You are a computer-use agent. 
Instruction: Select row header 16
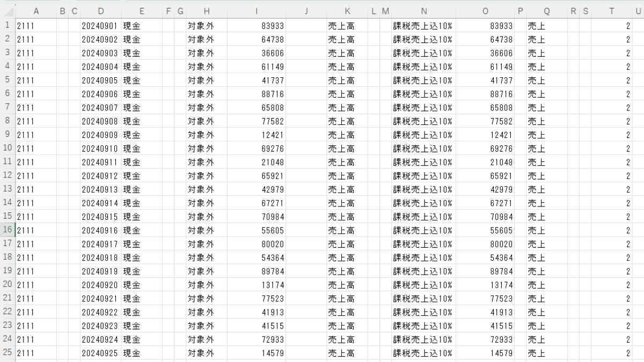click(8, 230)
